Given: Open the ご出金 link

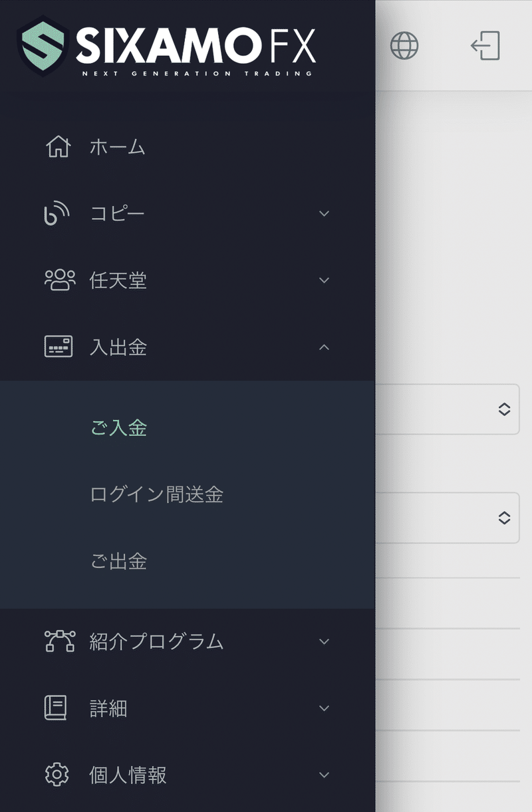Looking at the screenshot, I should 118,561.
